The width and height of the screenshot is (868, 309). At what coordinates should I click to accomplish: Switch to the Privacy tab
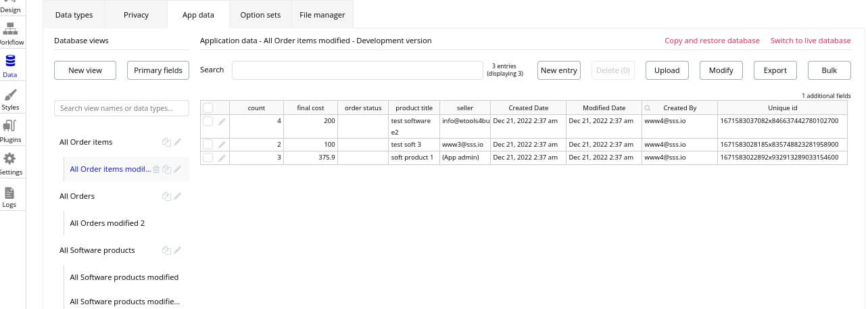tap(136, 15)
